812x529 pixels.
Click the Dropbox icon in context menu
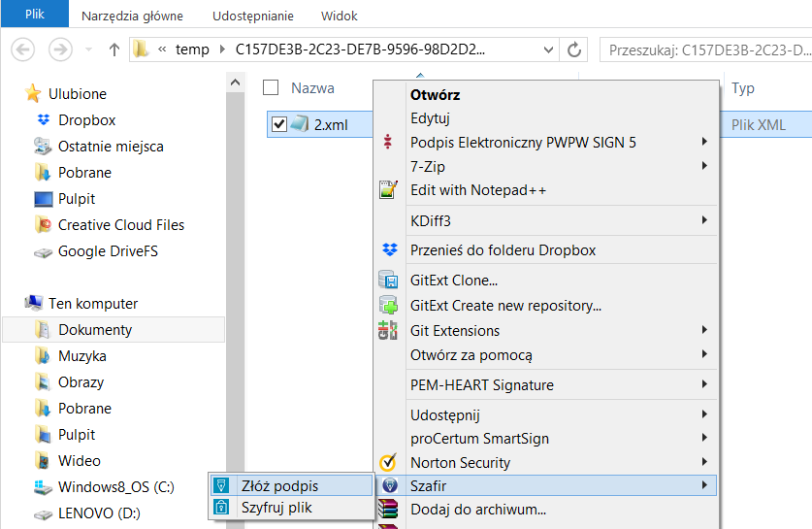[389, 249]
